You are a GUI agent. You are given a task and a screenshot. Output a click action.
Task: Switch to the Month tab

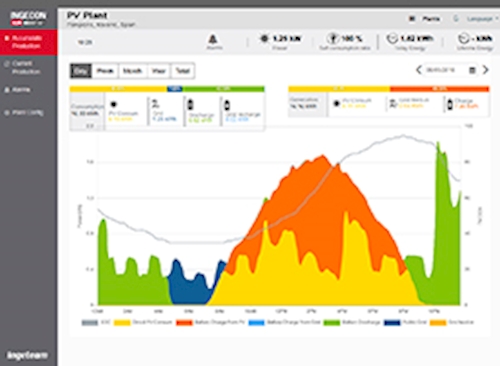(x=132, y=71)
